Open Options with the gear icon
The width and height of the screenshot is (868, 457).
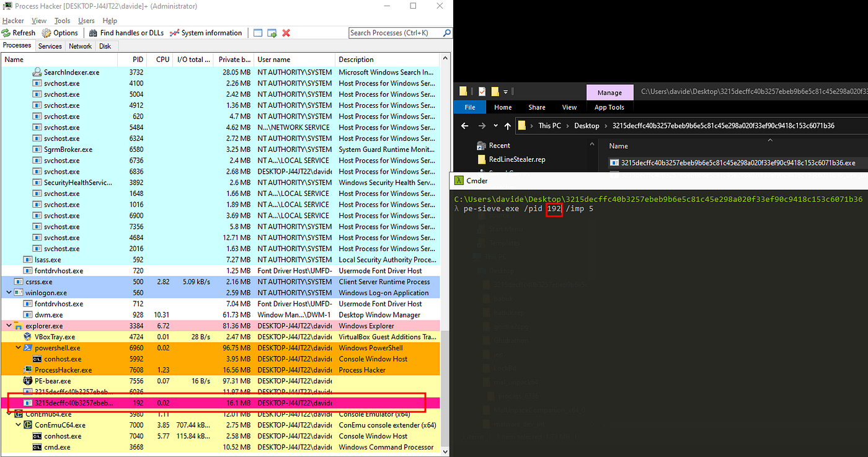click(46, 33)
